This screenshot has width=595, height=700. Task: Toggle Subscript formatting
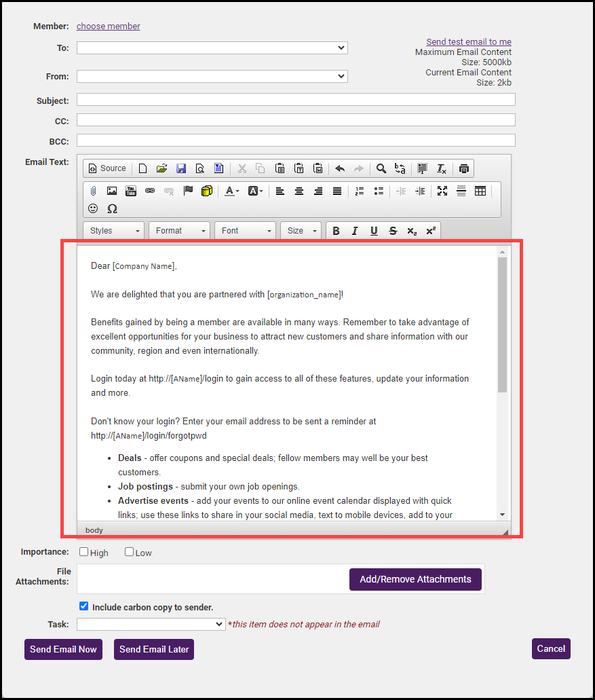click(x=412, y=231)
